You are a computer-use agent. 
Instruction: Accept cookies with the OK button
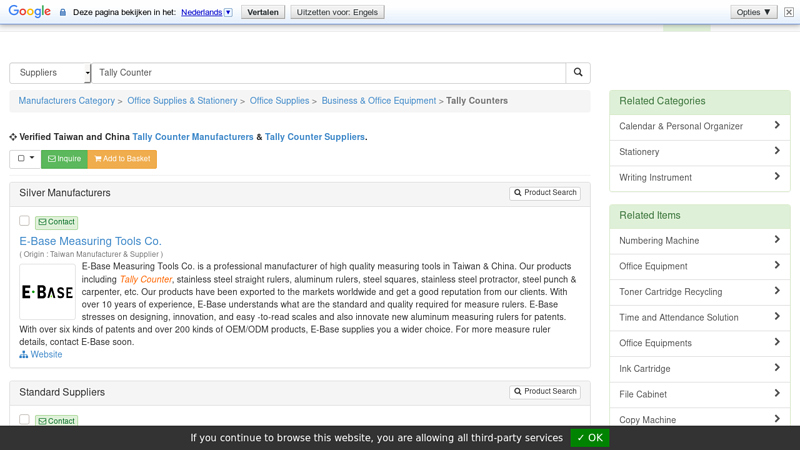coord(590,438)
